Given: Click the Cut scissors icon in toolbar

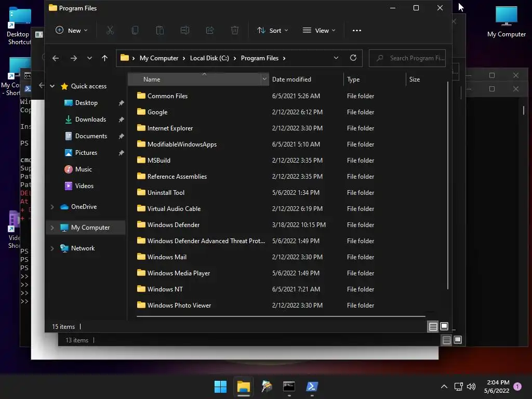Looking at the screenshot, I should (110, 31).
